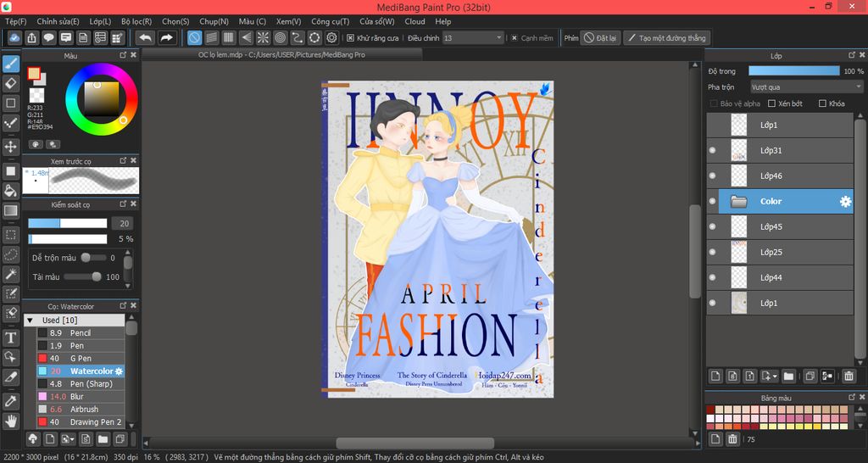This screenshot has height=463, width=868.
Task: Click the OC lọ lem.mdp document tab
Action: pyautogui.click(x=281, y=55)
